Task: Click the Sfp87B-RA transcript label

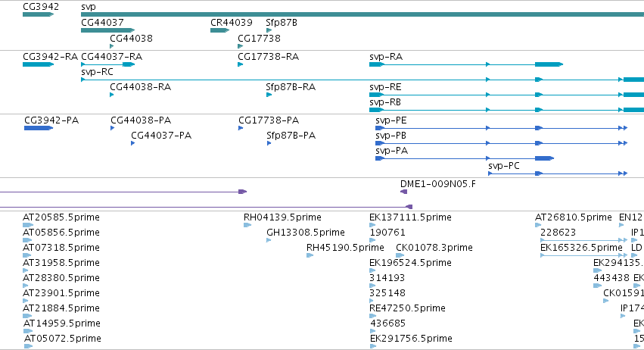Action: pos(291,87)
